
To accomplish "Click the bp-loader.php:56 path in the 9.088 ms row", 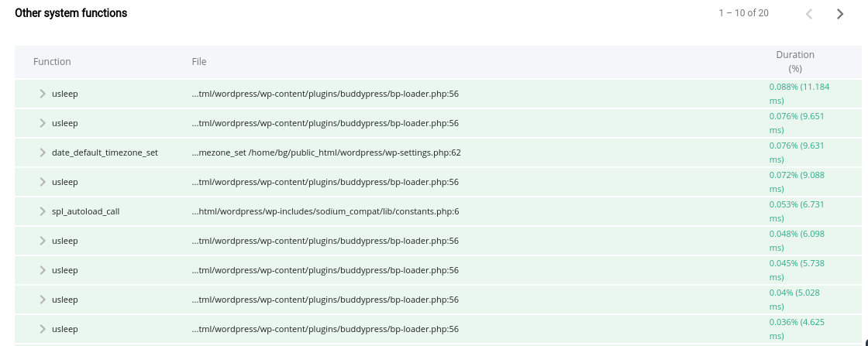I will pyautogui.click(x=325, y=182).
